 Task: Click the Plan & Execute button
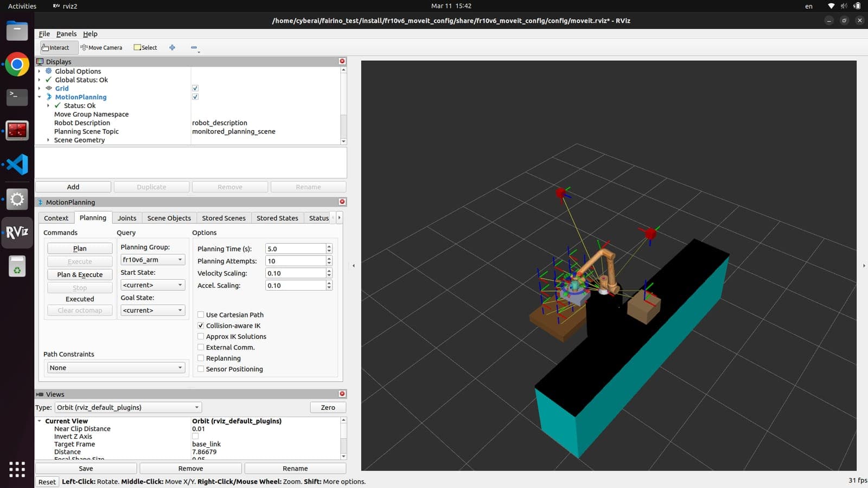(80, 274)
